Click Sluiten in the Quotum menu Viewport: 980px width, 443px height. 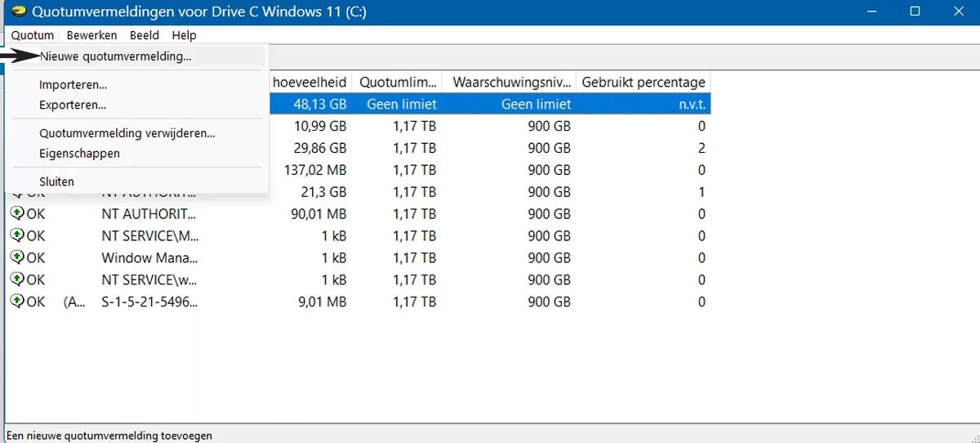click(x=56, y=181)
